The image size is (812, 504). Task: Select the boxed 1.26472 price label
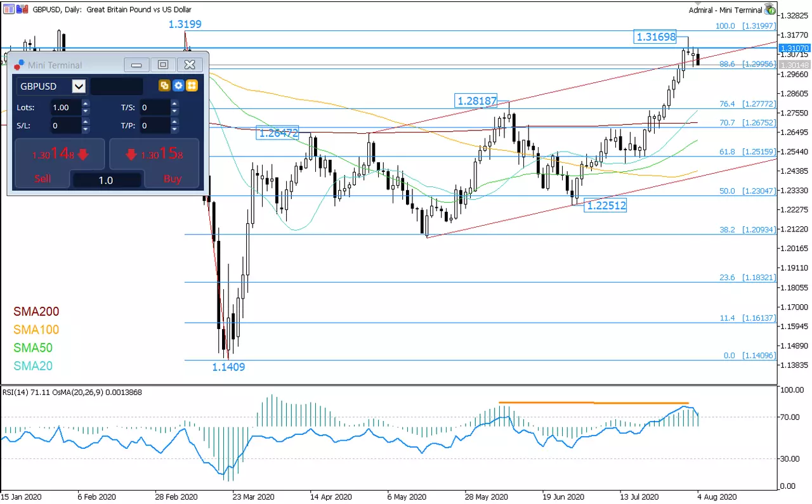coord(277,133)
